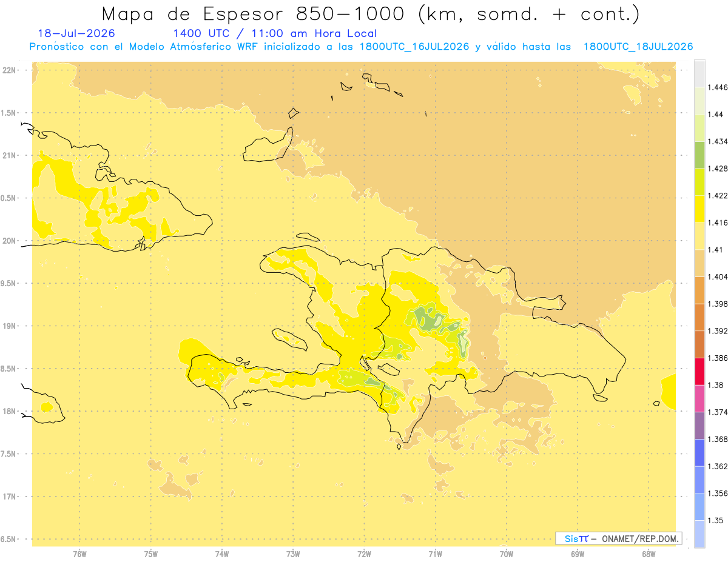Click the orange swatch between 1.392 and 1.398
Viewport: 728px width, 562px height.
pyautogui.click(x=699, y=317)
